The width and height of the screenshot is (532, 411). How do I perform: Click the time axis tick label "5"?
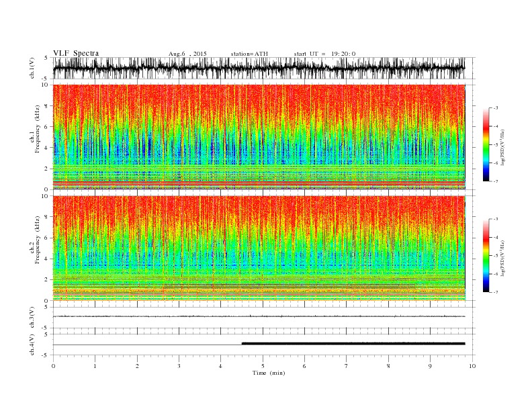pos(263,366)
